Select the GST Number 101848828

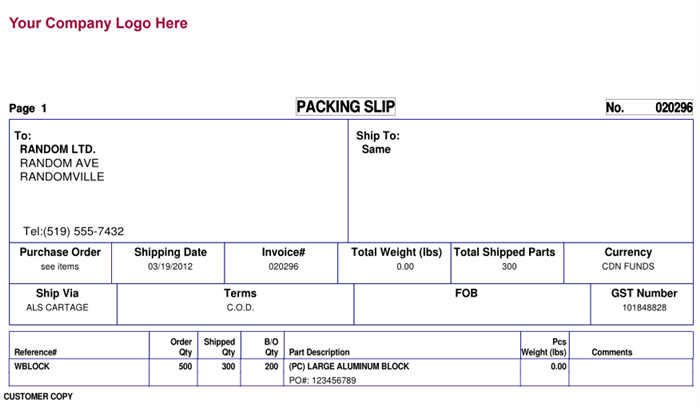tap(644, 308)
